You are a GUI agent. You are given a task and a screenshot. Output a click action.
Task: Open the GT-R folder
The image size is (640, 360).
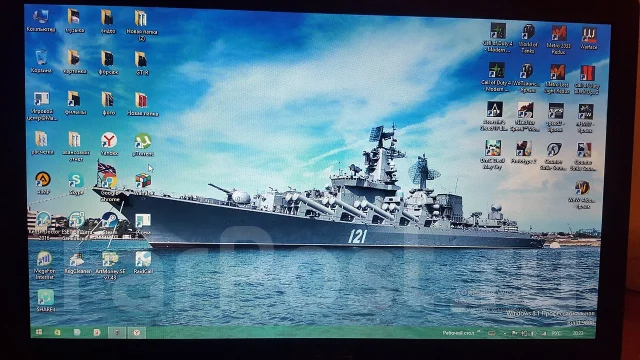click(x=142, y=63)
